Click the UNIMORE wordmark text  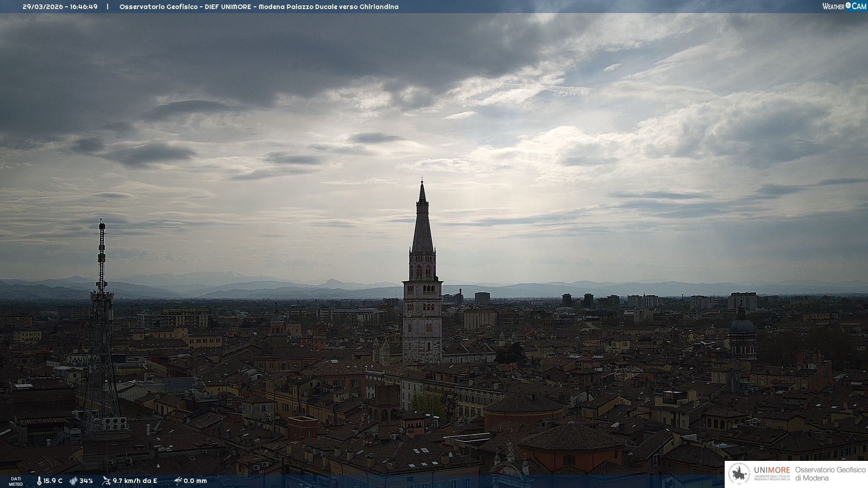point(772,470)
